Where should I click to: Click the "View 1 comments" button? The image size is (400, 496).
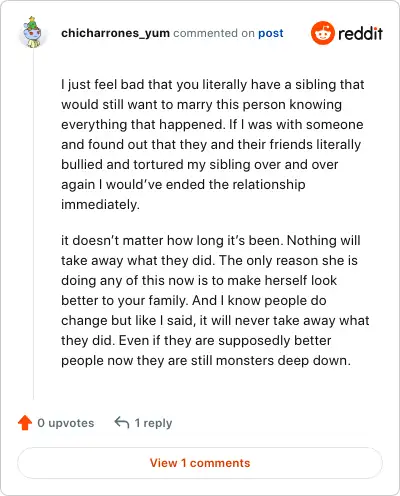pyautogui.click(x=200, y=463)
